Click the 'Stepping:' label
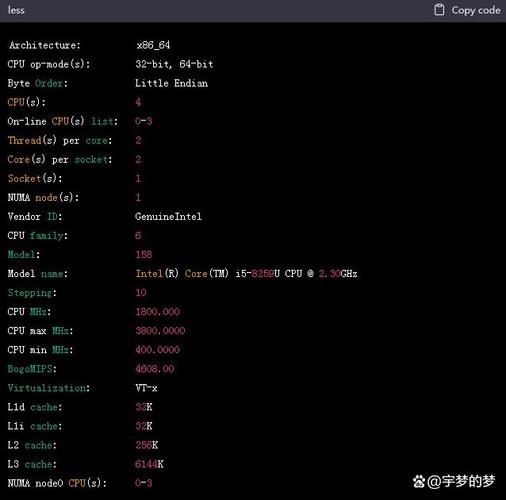This screenshot has height=500, width=506. (32, 293)
